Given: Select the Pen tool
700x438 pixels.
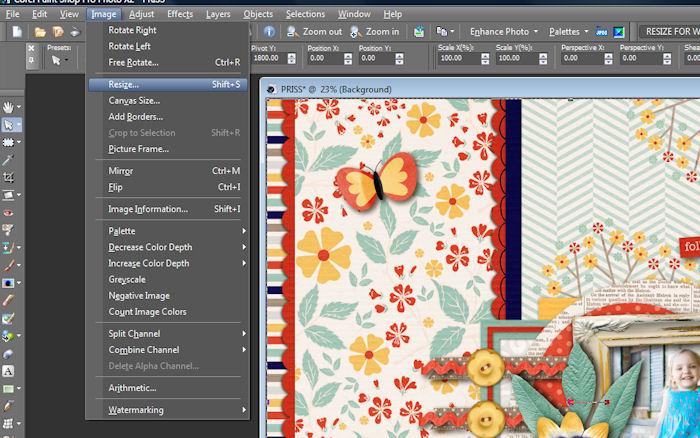Looking at the screenshot, I should [8, 406].
